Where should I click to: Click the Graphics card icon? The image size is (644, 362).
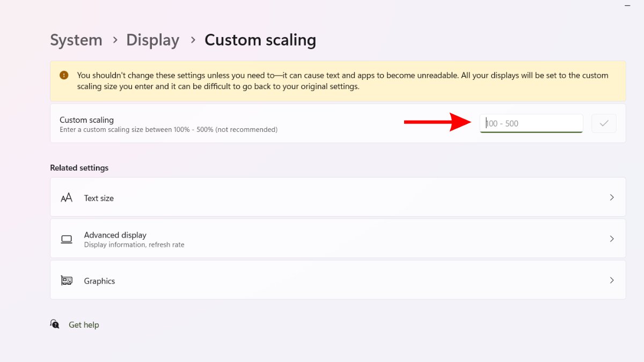[x=67, y=280]
